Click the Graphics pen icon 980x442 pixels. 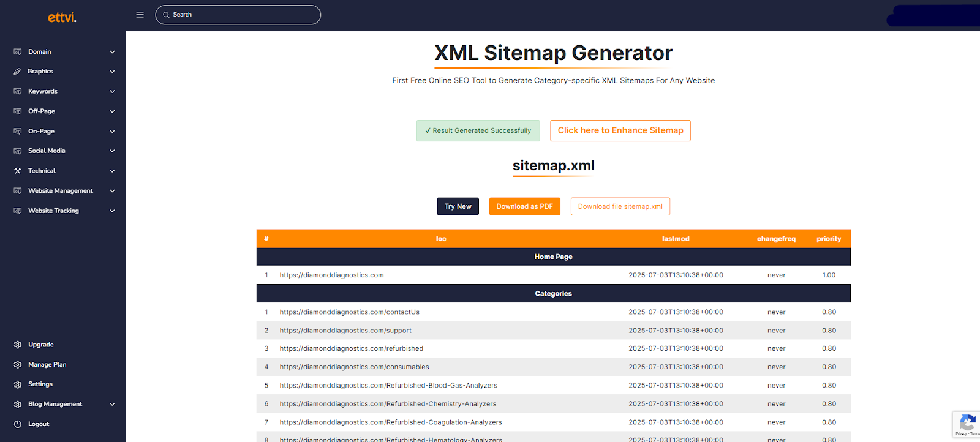[x=18, y=72]
